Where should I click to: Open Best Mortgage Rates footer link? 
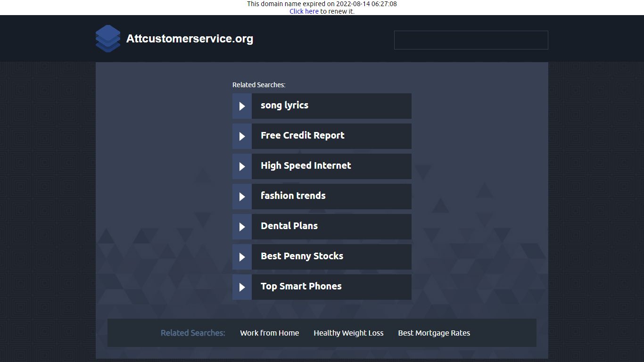(x=434, y=333)
